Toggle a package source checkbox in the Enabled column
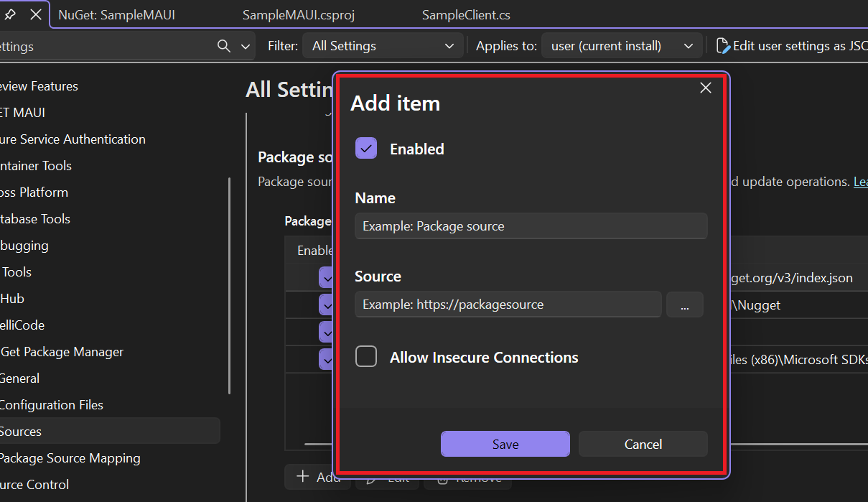 [x=327, y=277]
